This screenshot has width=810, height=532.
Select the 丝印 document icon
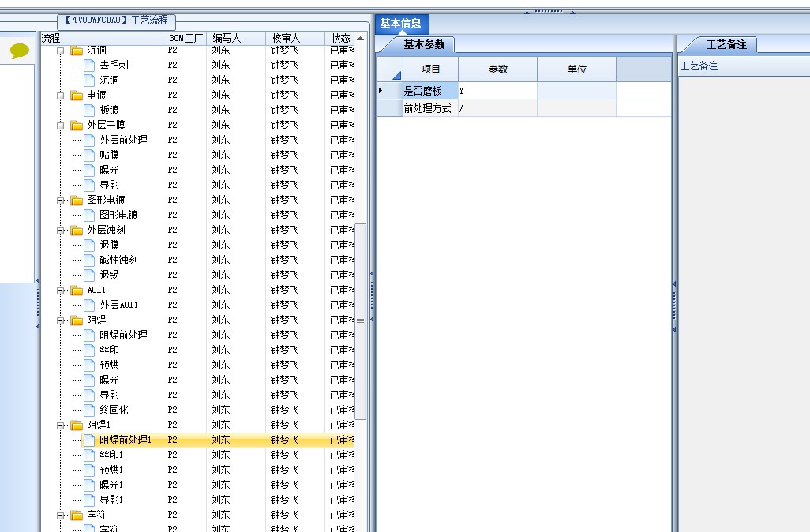89,350
